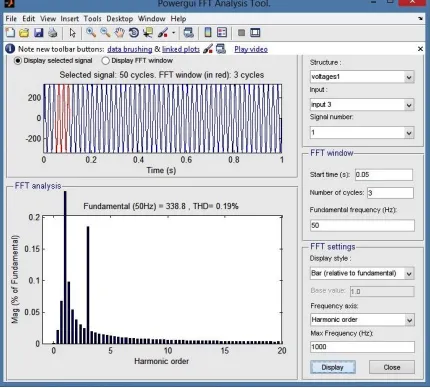The image size is (430, 388).
Task: Select the Zoom In magnifier tool
Action: [91, 32]
